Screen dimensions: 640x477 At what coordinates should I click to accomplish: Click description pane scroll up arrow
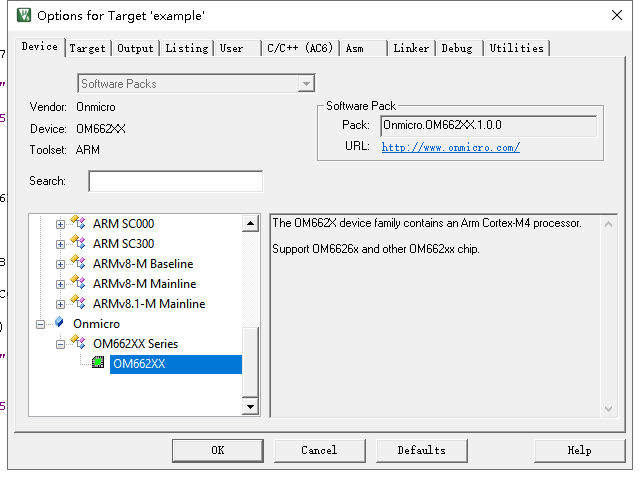click(x=608, y=224)
